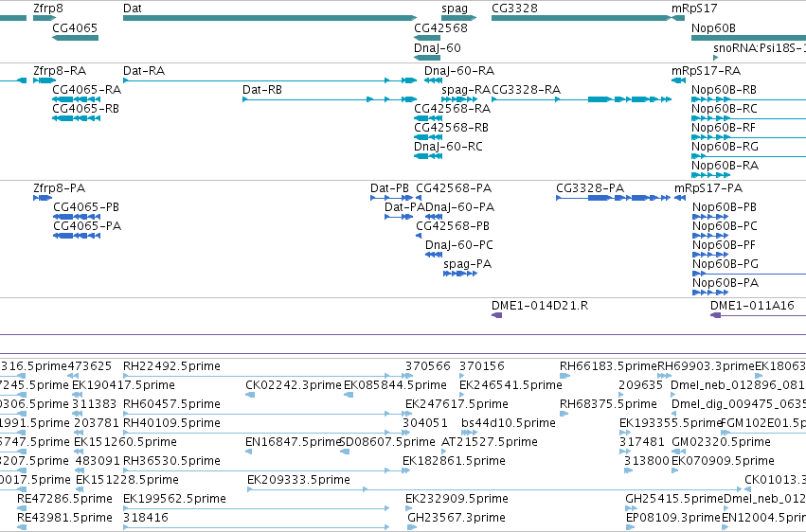Open the Dat-PB protein label
This screenshot has width=806, height=532.
point(389,188)
